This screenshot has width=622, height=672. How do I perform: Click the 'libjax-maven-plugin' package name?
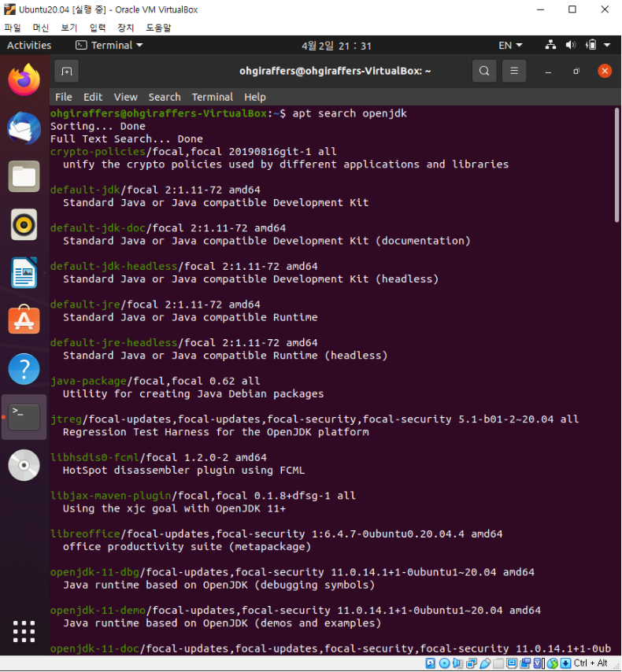tap(111, 496)
